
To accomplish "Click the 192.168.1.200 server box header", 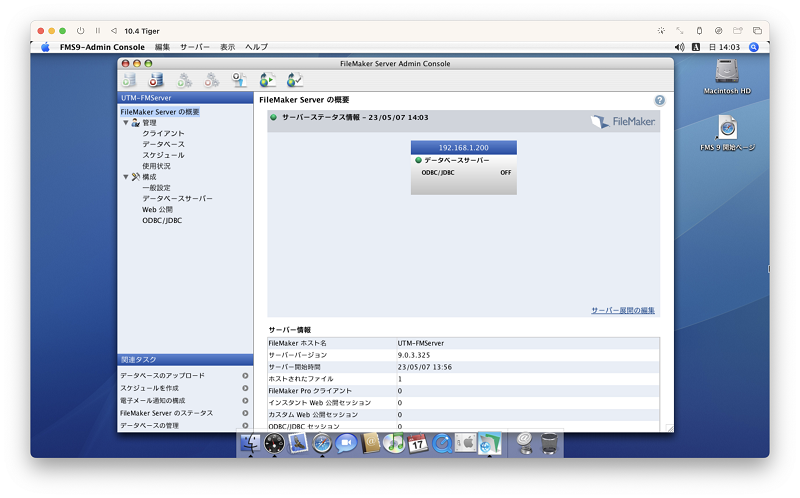I will (x=463, y=147).
